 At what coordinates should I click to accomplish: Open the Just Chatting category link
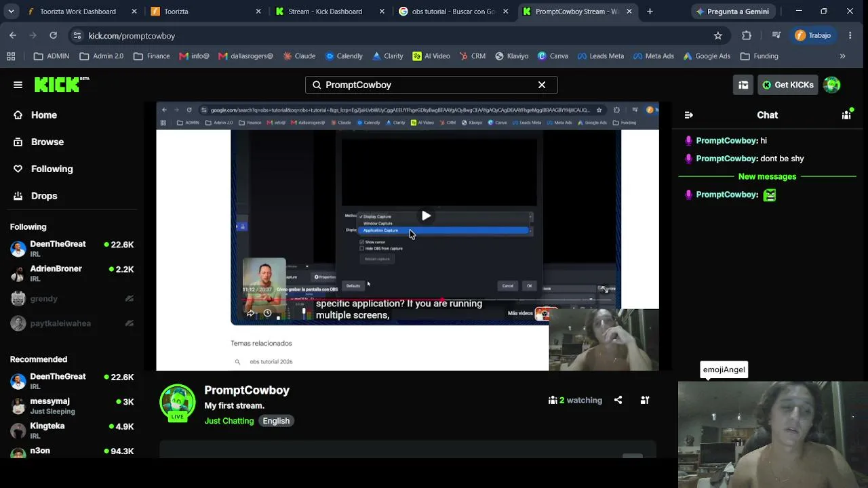229,421
